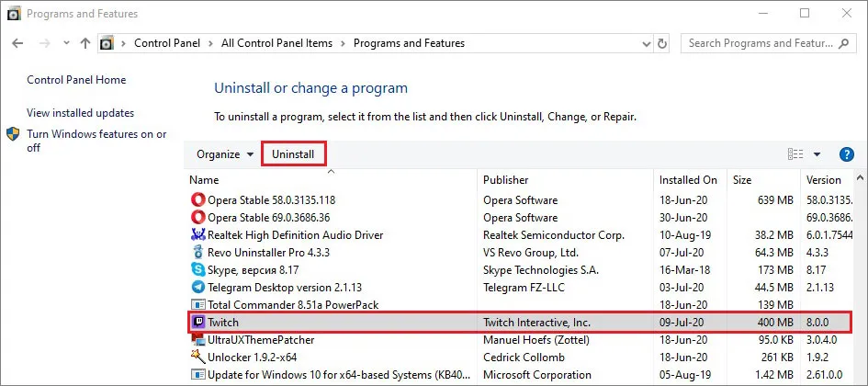Screen dimensions: 868x386
Task: Change the view layout icon
Action: [x=795, y=154]
